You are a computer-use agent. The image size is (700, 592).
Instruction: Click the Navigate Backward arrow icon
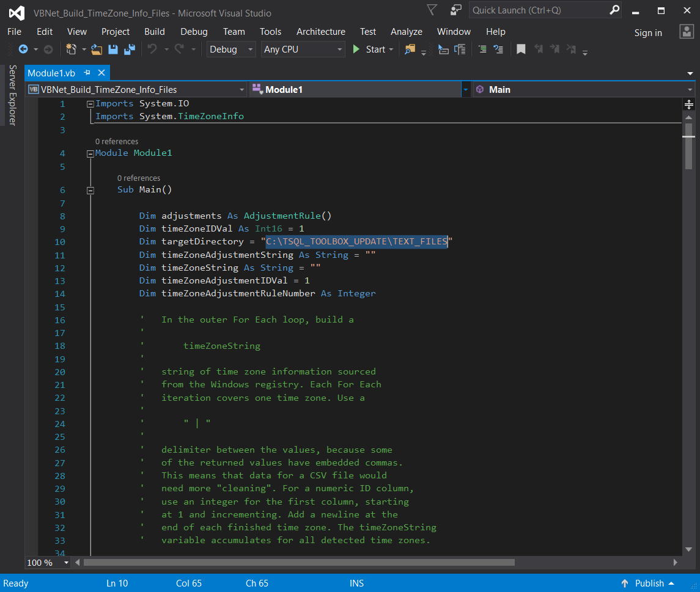tap(23, 49)
